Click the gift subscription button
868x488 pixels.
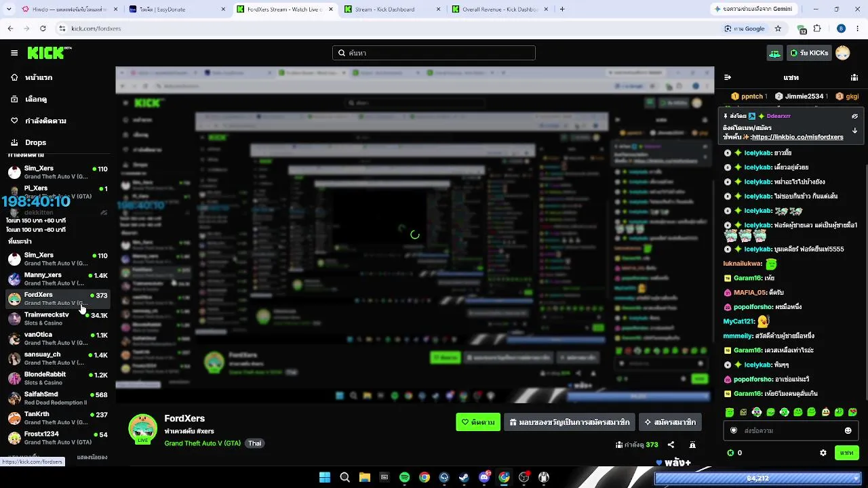click(x=570, y=422)
